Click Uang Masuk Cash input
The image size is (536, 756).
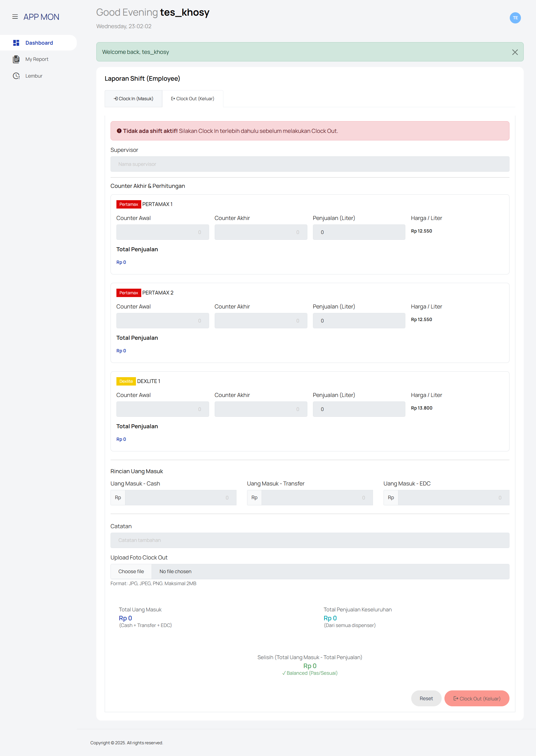point(180,497)
